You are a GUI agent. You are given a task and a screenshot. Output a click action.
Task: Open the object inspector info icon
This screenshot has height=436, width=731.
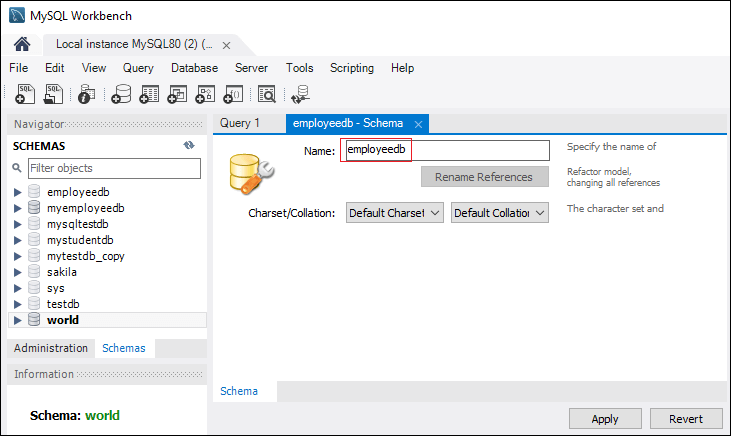[x=86, y=94]
